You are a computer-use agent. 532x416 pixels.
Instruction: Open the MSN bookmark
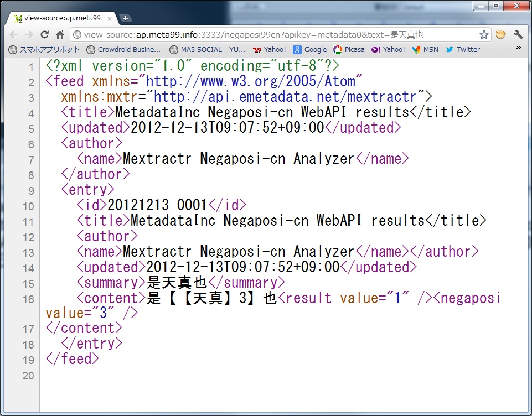(x=425, y=49)
